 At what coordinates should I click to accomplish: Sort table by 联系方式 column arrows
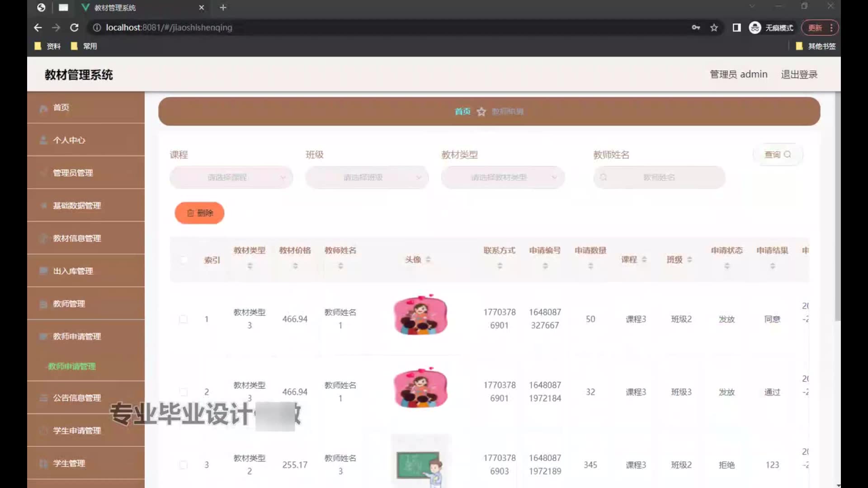(x=500, y=266)
